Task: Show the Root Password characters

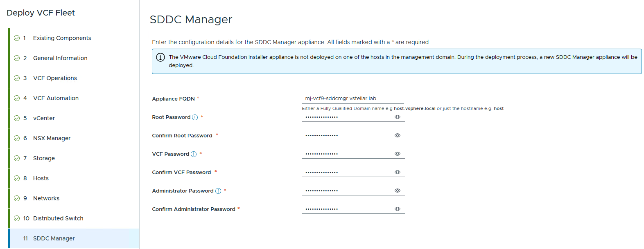Action: pos(397,117)
